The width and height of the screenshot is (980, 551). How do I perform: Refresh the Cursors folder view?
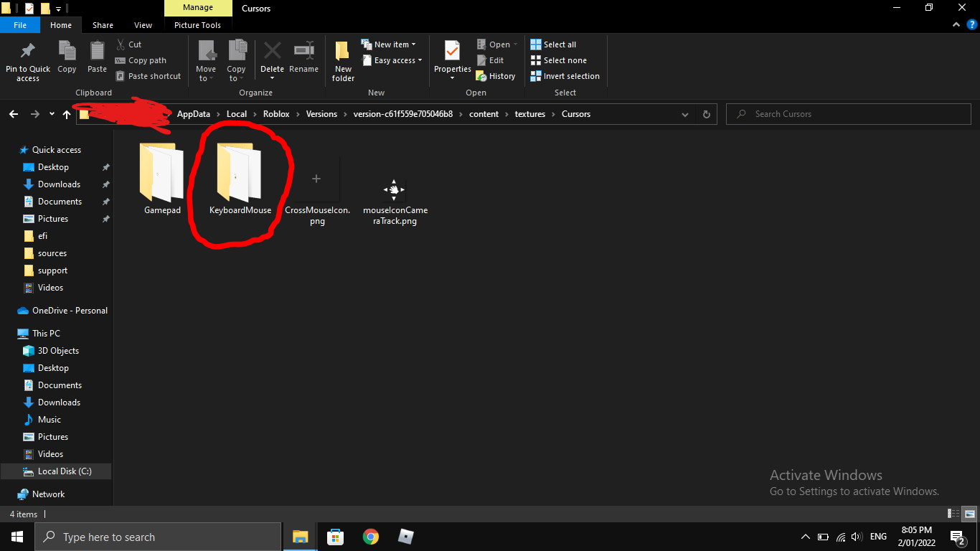[x=707, y=114]
